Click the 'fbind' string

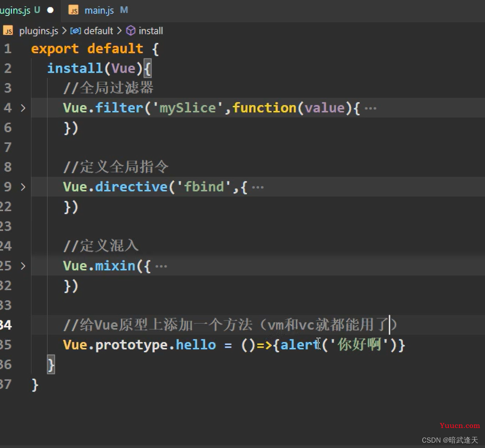coord(204,187)
